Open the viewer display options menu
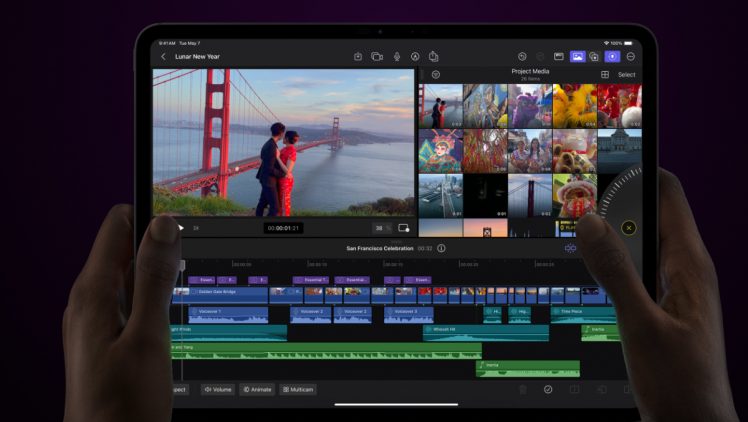Image resolution: width=748 pixels, height=422 pixels. 404,228
